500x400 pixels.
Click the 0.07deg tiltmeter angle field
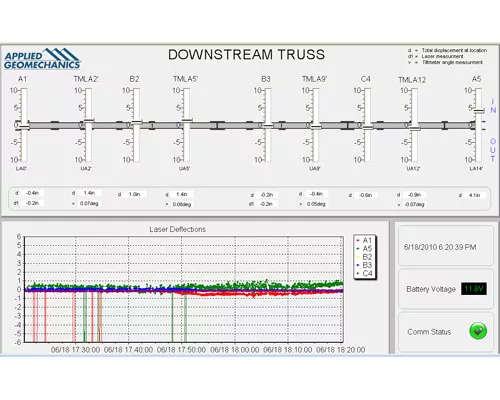[x=89, y=203]
